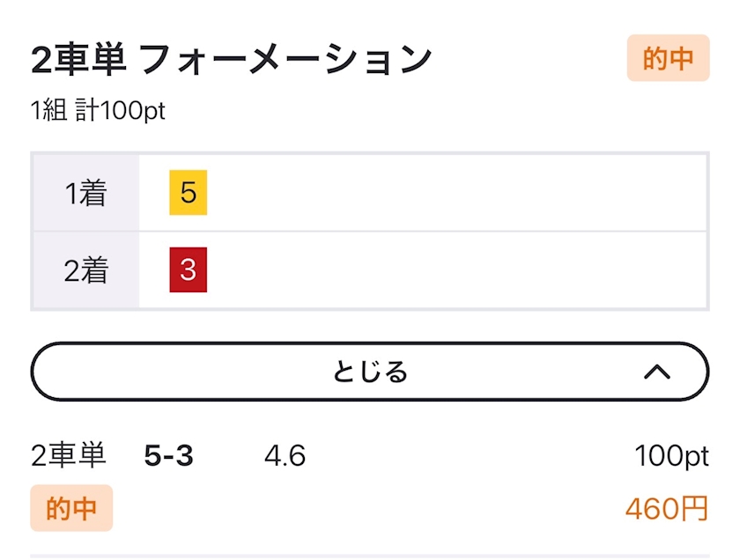
Task: Click the フォーメーション word in the title
Action: click(x=285, y=60)
